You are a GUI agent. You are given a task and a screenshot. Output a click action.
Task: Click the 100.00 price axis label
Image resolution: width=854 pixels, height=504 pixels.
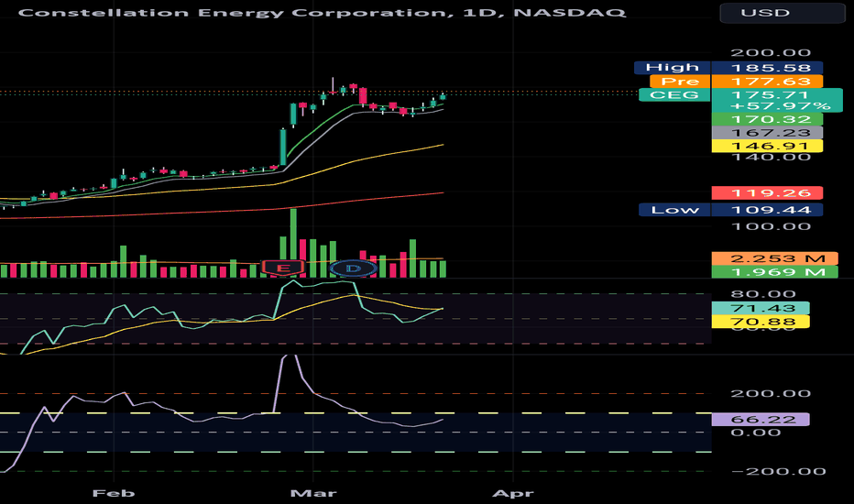click(x=771, y=226)
